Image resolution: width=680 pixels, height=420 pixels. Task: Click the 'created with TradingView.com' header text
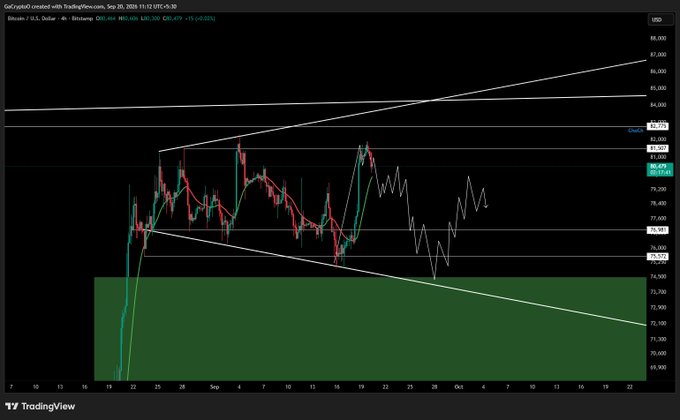[x=70, y=6]
